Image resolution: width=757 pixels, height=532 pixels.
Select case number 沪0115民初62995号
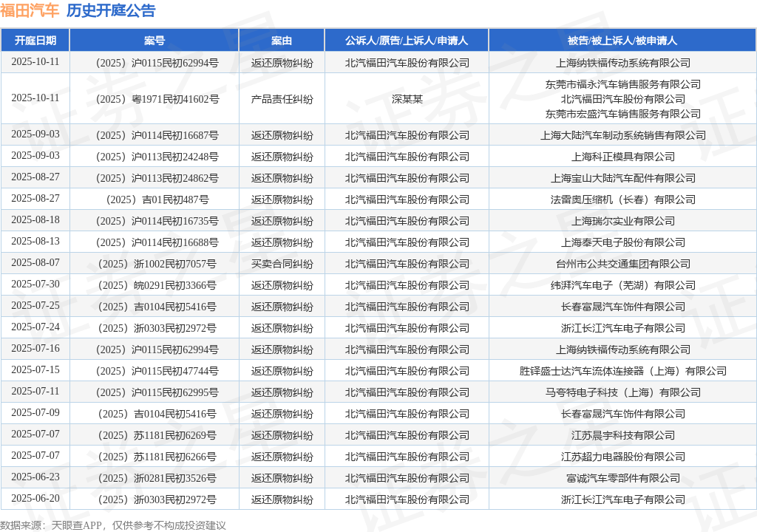click(x=157, y=392)
